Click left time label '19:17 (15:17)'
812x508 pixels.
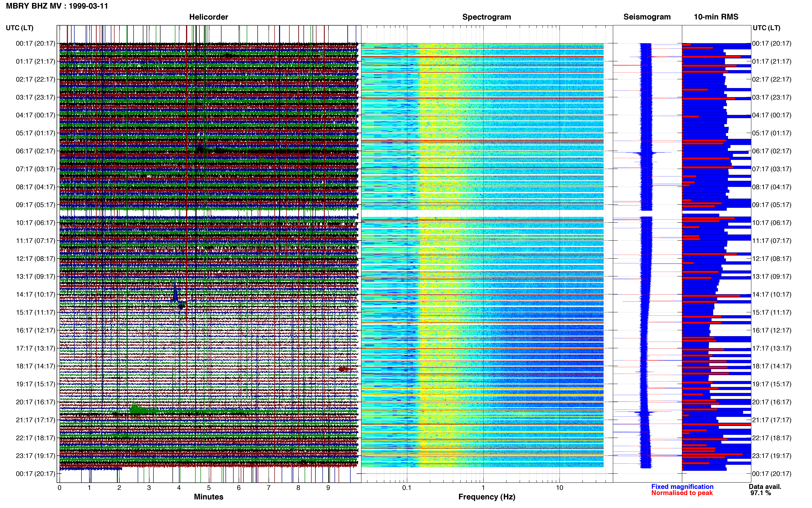pos(36,384)
